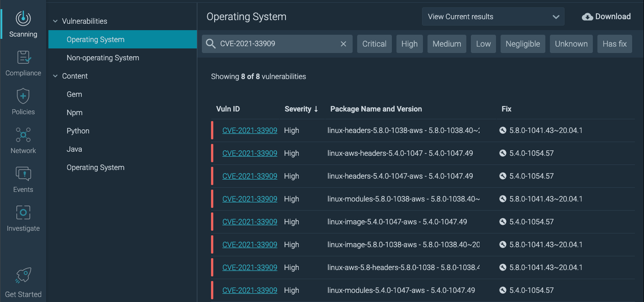Click the Download cloud icon

click(x=587, y=16)
